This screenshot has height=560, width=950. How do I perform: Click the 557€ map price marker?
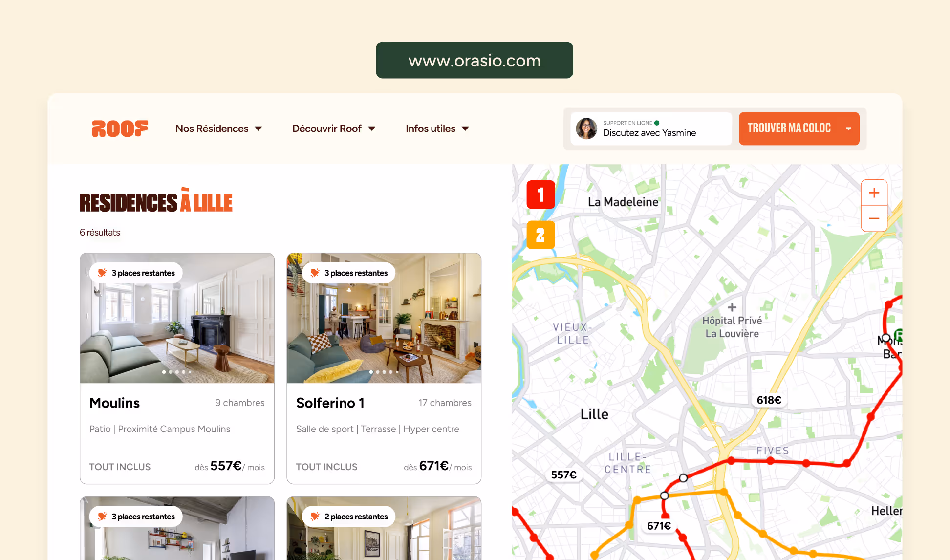click(563, 475)
